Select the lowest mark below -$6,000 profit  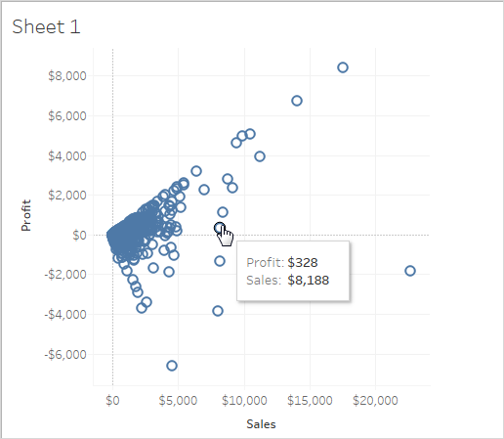(x=172, y=366)
